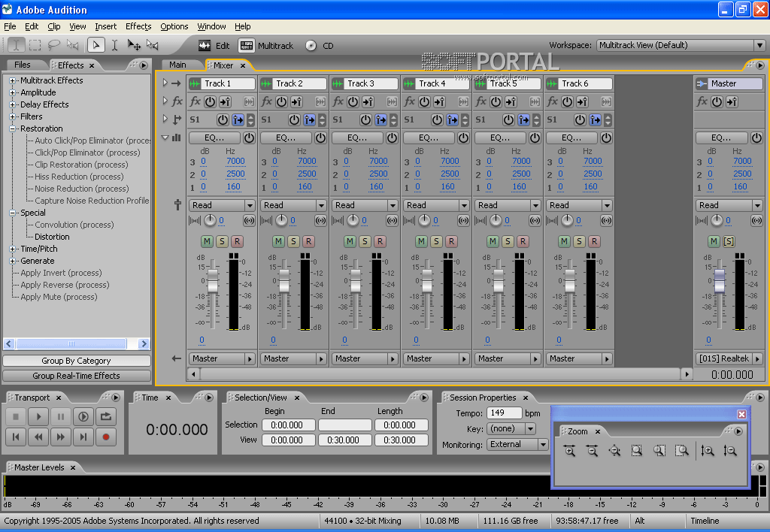
Task: Switch to Multitrack view icon in toolbar
Action: pos(247,46)
